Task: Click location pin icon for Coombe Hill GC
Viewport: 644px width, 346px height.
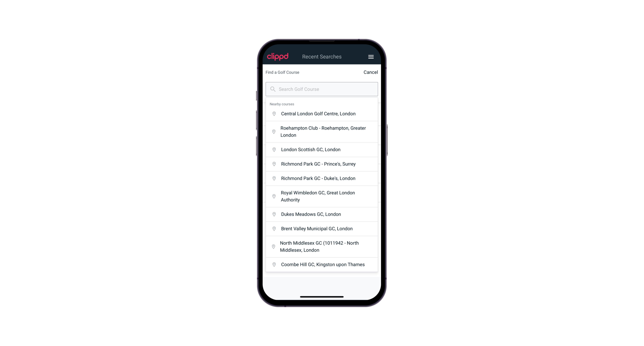Action: point(273,265)
